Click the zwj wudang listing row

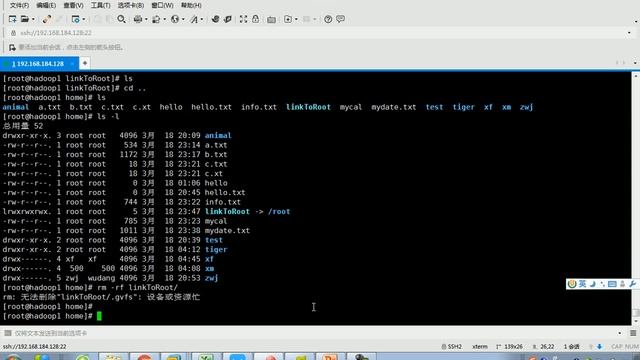[x=110, y=278]
